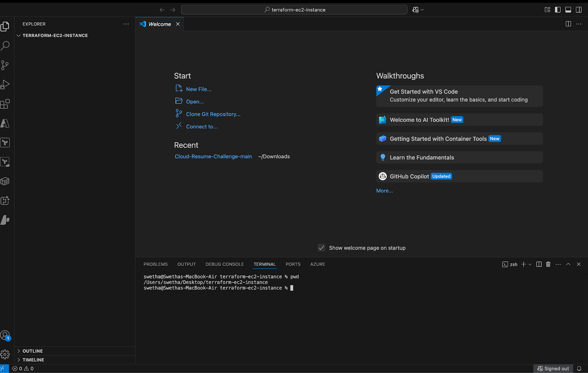Uncheck Show welcome page on startup
Image resolution: width=588 pixels, height=373 pixels.
click(321, 248)
